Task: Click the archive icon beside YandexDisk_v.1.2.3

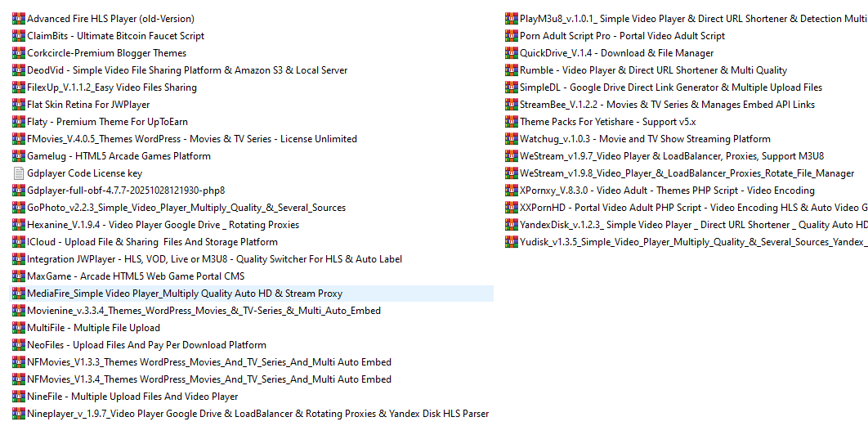Action: coord(512,225)
